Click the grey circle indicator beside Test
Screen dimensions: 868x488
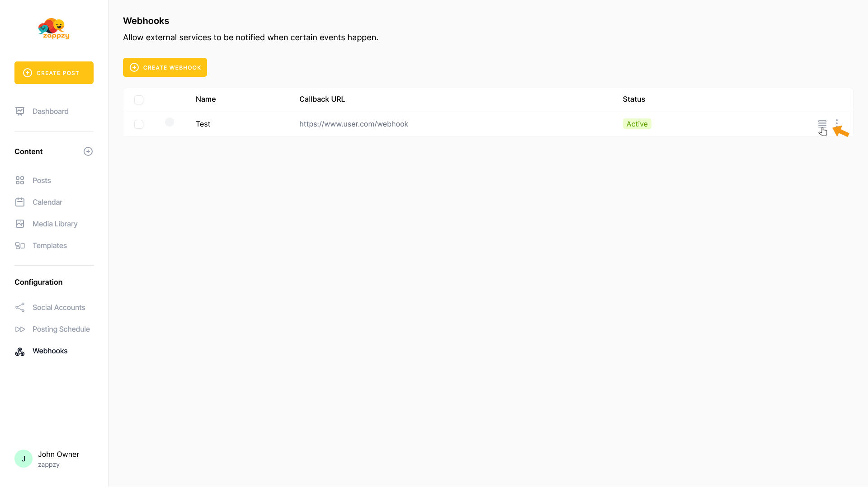click(170, 122)
